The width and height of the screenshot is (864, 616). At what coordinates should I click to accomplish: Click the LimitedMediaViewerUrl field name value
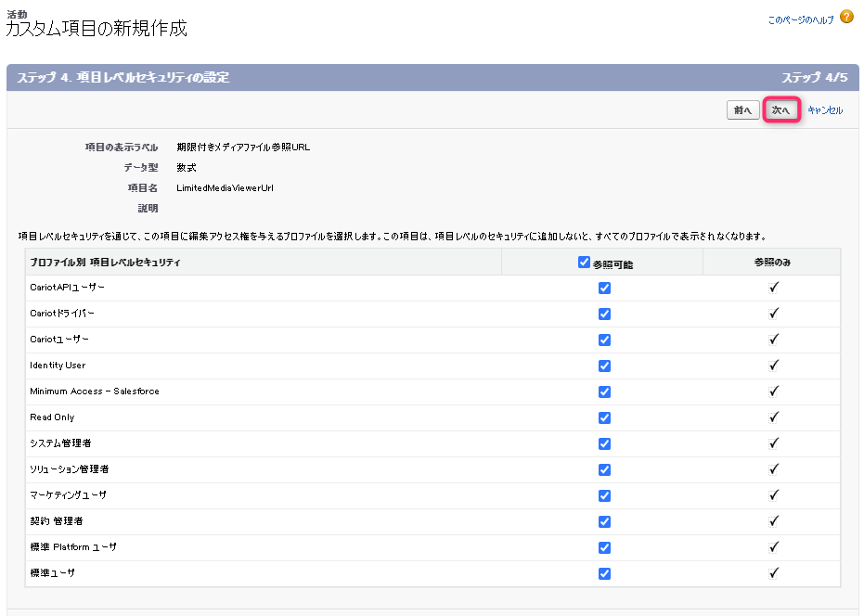[x=225, y=188]
